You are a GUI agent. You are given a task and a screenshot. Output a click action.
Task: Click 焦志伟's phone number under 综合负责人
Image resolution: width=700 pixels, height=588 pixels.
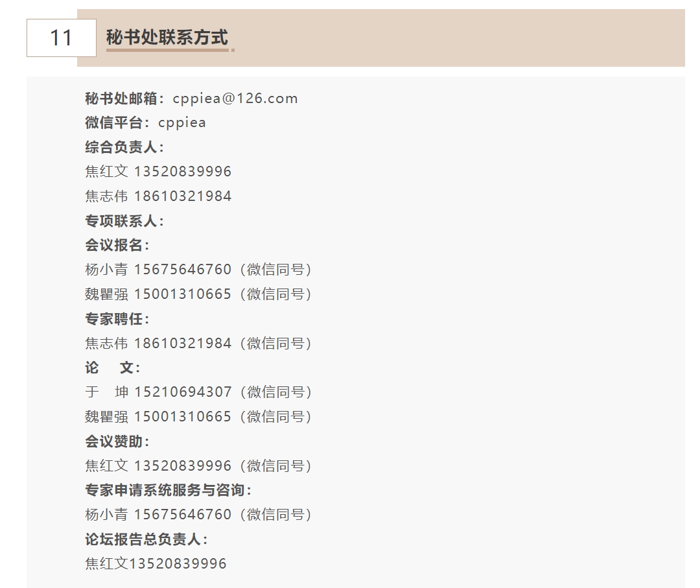[x=183, y=196]
